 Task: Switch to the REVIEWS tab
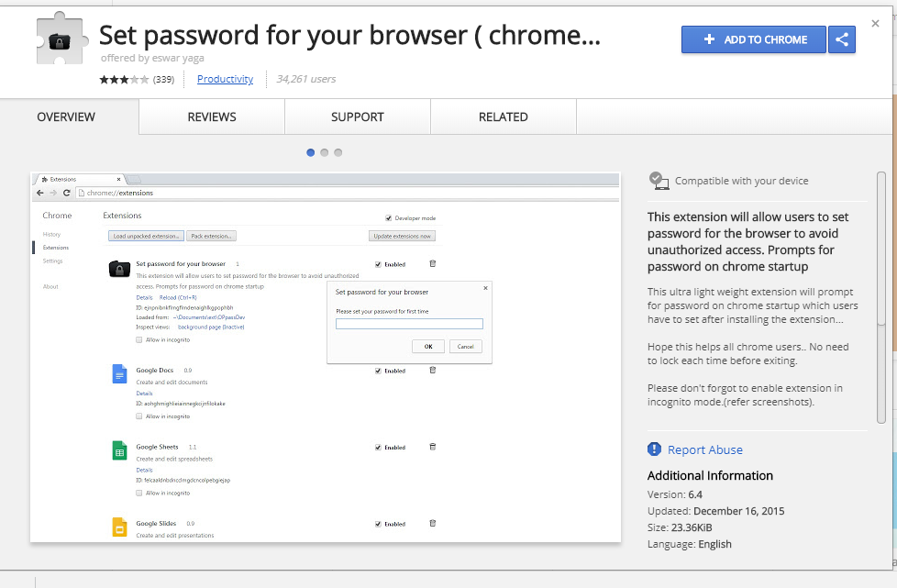(x=211, y=116)
